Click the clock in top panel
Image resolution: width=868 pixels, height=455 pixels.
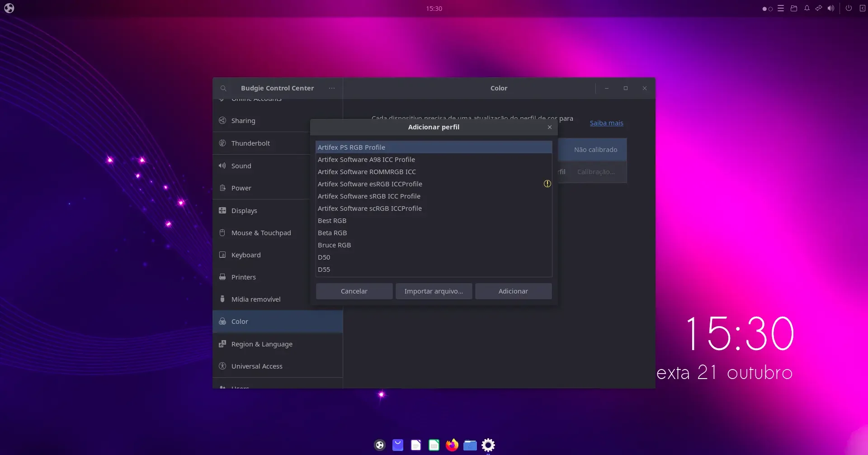(x=434, y=9)
